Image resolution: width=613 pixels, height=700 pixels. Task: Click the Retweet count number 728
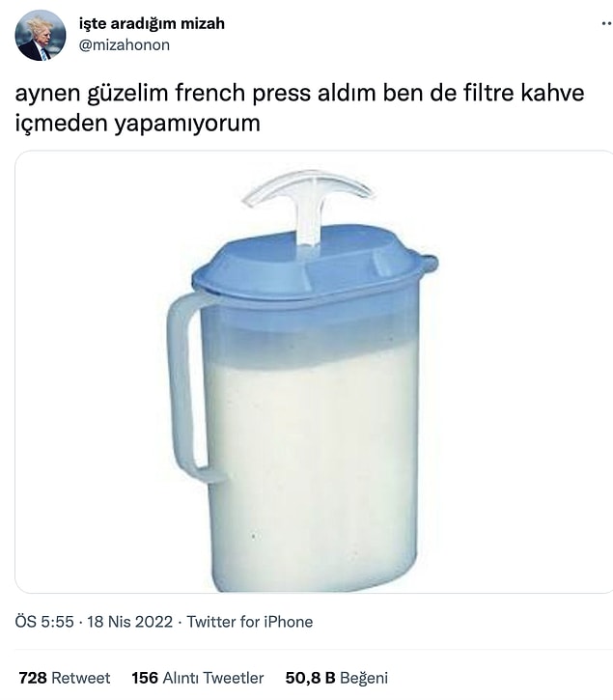coord(33,678)
